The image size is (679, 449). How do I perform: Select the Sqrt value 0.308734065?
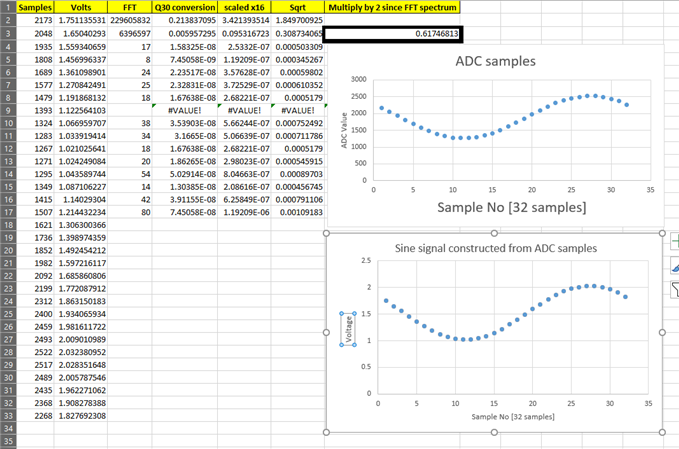pos(297,34)
